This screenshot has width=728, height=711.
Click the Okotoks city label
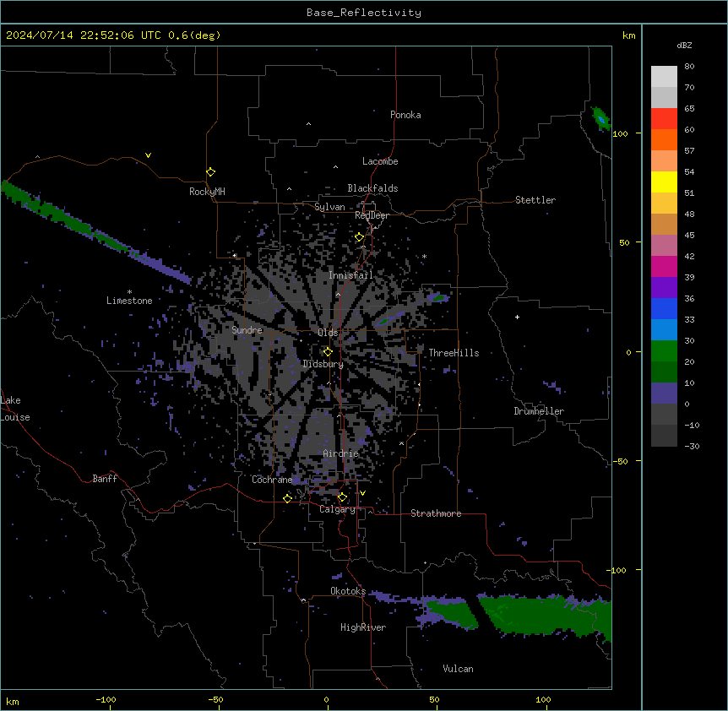[348, 591]
